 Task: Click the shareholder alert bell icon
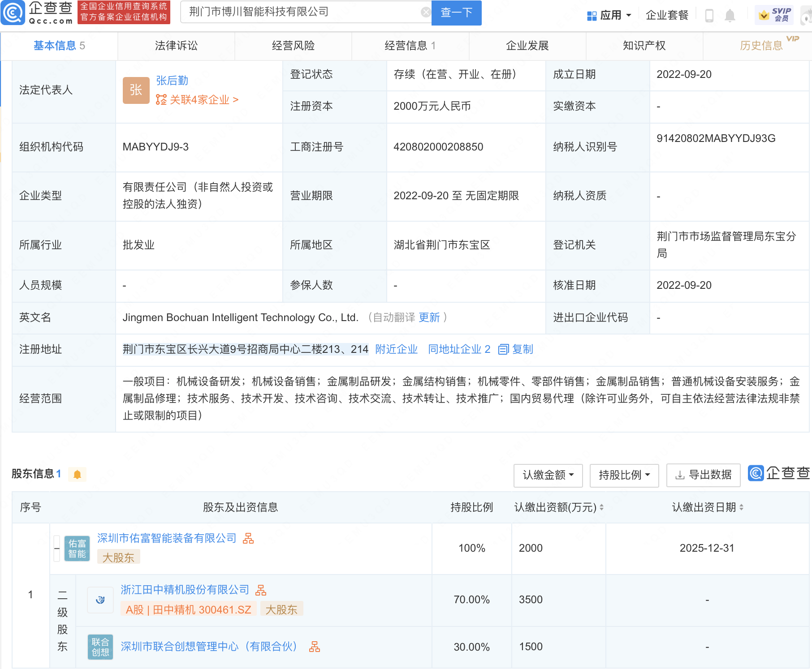77,474
